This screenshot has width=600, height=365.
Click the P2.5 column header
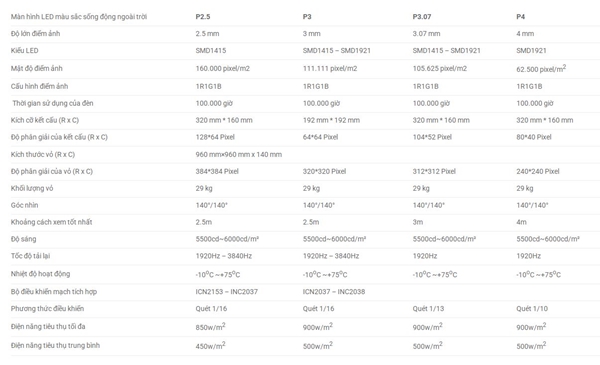203,17
